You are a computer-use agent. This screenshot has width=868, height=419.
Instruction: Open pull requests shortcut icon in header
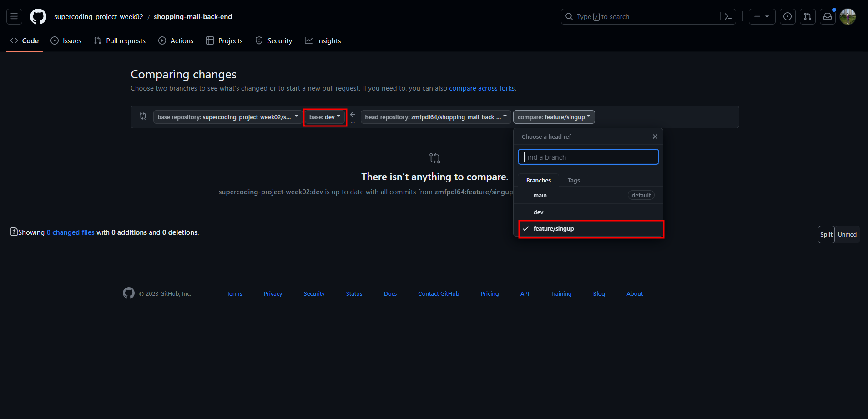[x=807, y=17]
